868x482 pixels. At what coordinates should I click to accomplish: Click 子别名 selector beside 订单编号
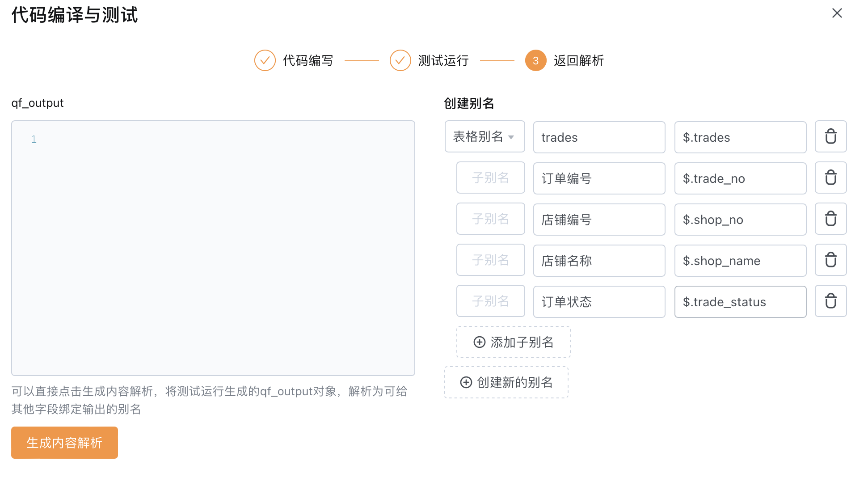coord(490,178)
